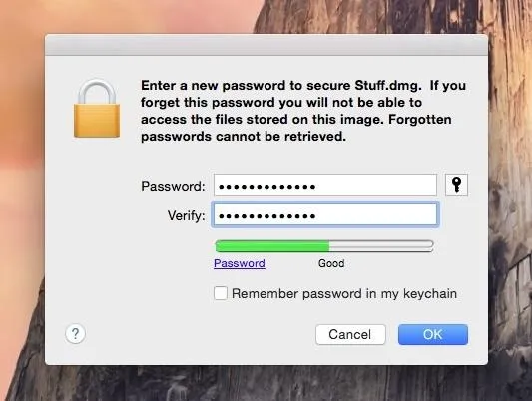Screen dimensions: 532x401
Task: Click the "Good" strength rating label
Action: [331, 263]
